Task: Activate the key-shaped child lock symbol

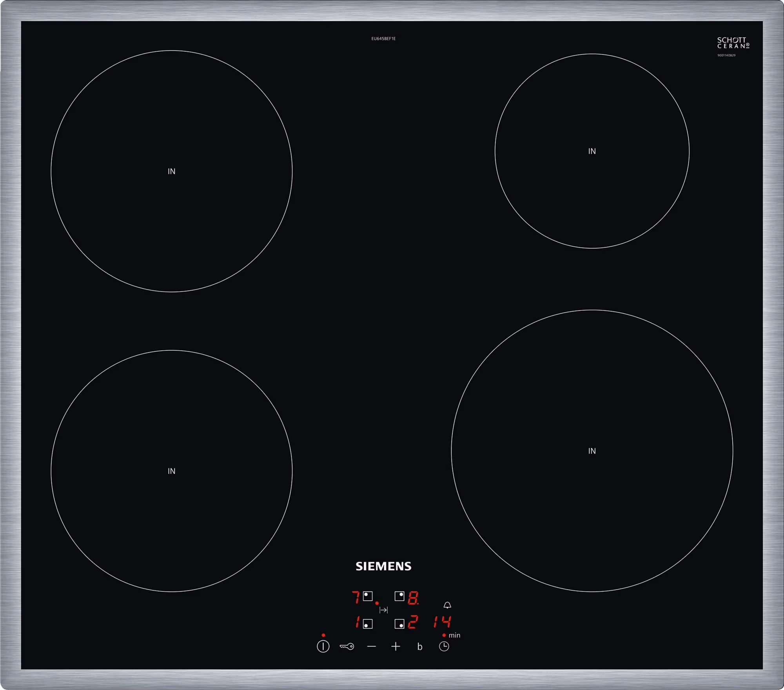Action: [x=347, y=646]
